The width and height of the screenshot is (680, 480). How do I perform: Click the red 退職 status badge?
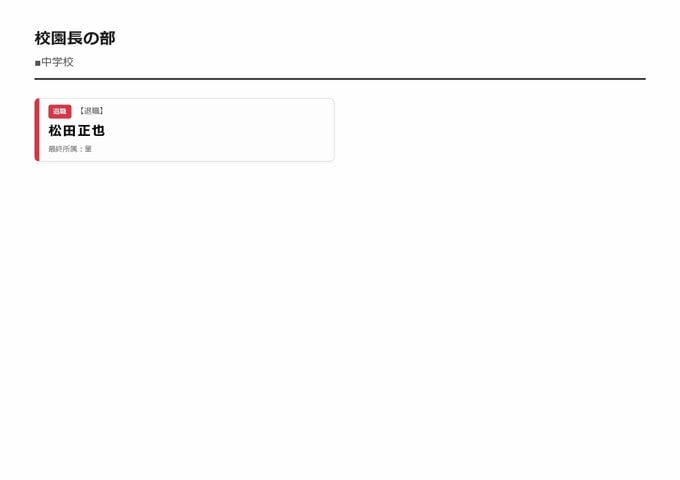coord(59,111)
